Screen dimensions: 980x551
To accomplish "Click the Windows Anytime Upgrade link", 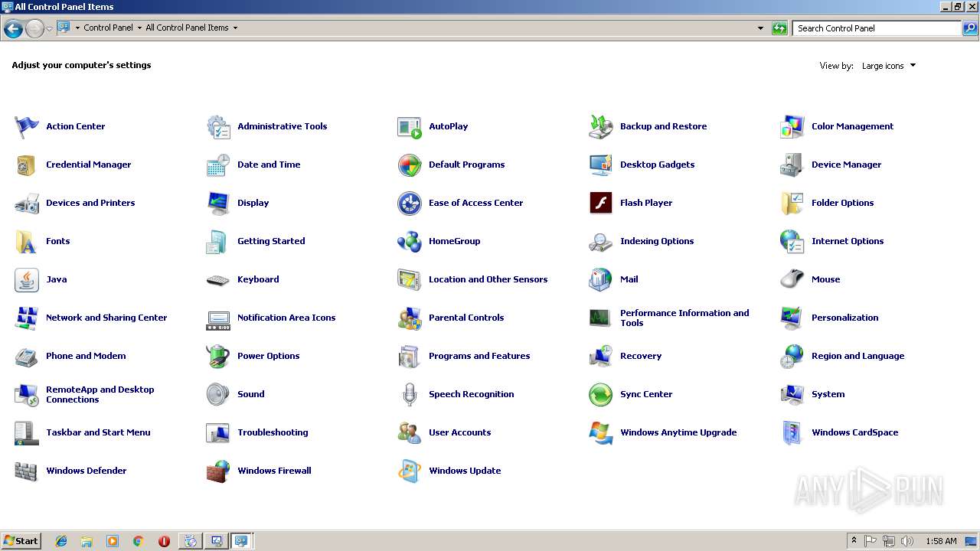I will (678, 432).
